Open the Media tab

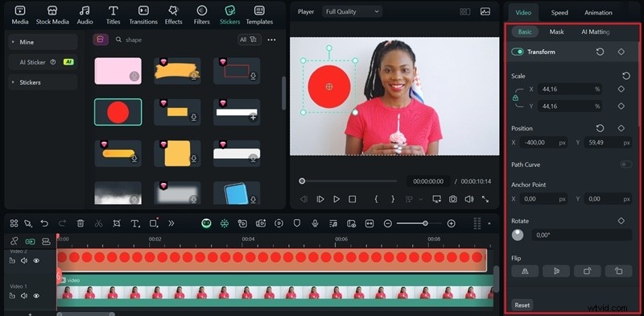click(19, 15)
